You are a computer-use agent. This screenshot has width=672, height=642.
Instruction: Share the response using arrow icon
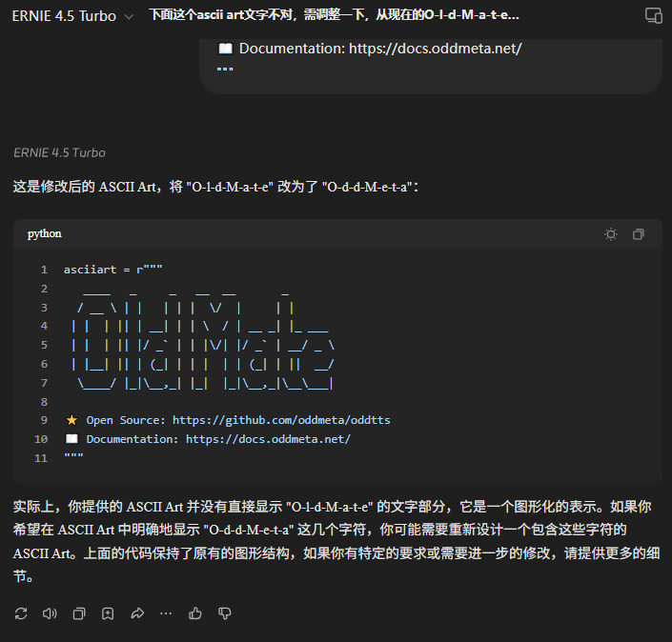click(x=137, y=613)
